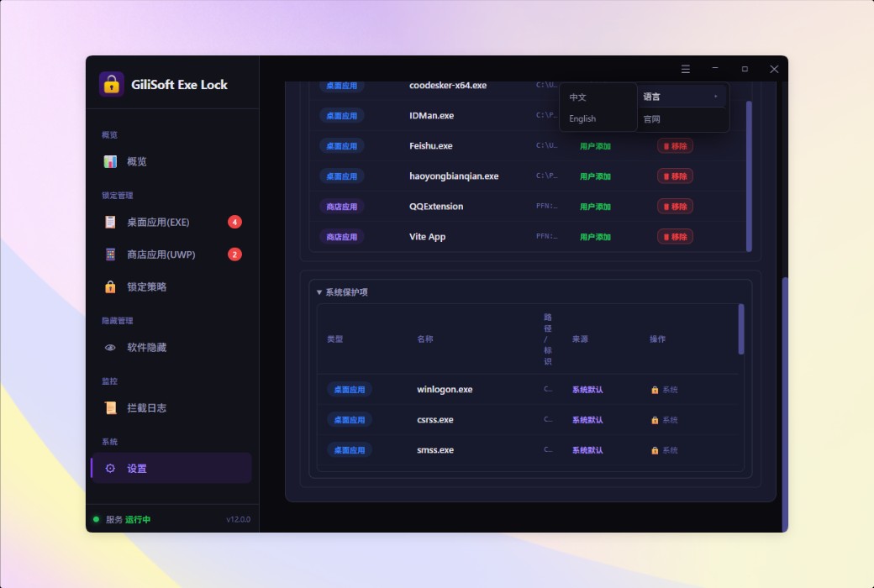This screenshot has height=588, width=874.
Task: Remove Vite App with its 移除 button
Action: coord(675,236)
